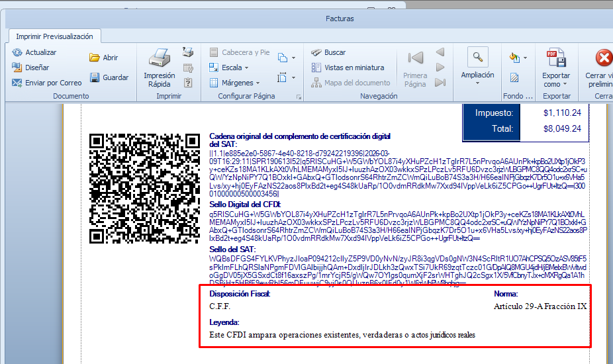Send document via Enviar por Correo
The width and height of the screenshot is (613, 364).
[x=17, y=83]
